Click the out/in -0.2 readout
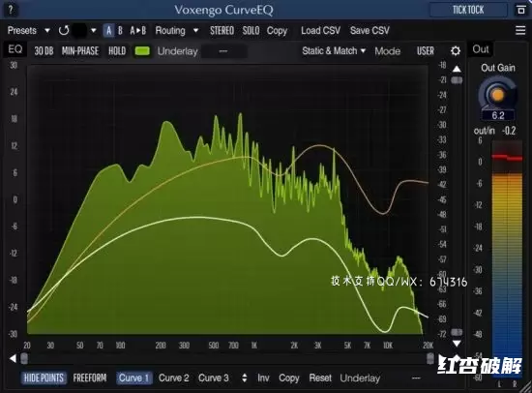This screenshot has width=532, height=393. coord(494,131)
